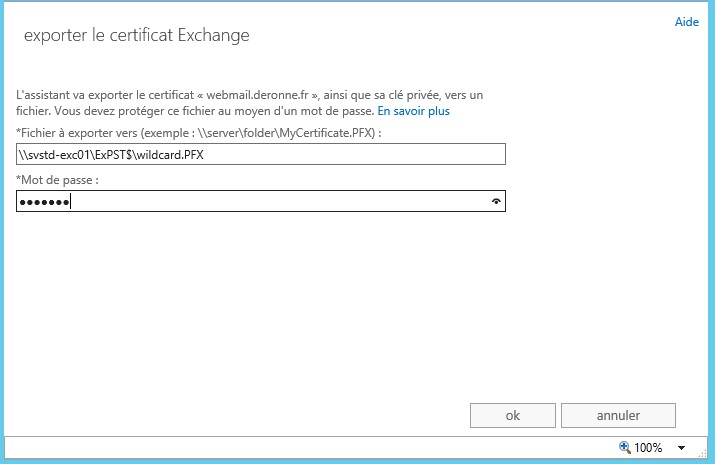The image size is (715, 464).
Task: Confirm export with the ok button
Action: pos(513,415)
